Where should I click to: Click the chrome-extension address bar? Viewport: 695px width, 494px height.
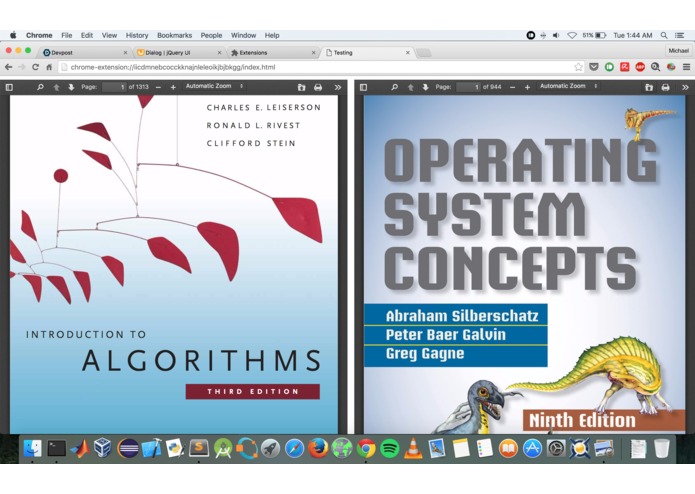click(x=317, y=67)
